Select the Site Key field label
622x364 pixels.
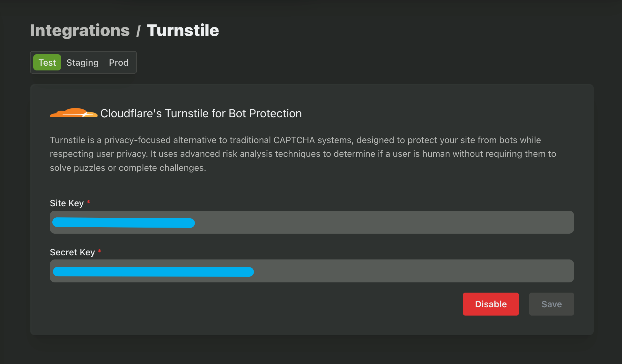67,203
